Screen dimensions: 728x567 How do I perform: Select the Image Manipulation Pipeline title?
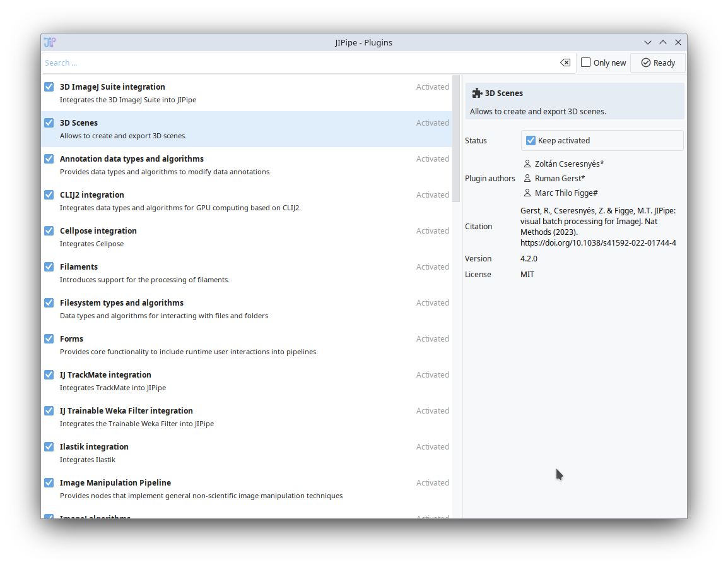click(x=115, y=483)
